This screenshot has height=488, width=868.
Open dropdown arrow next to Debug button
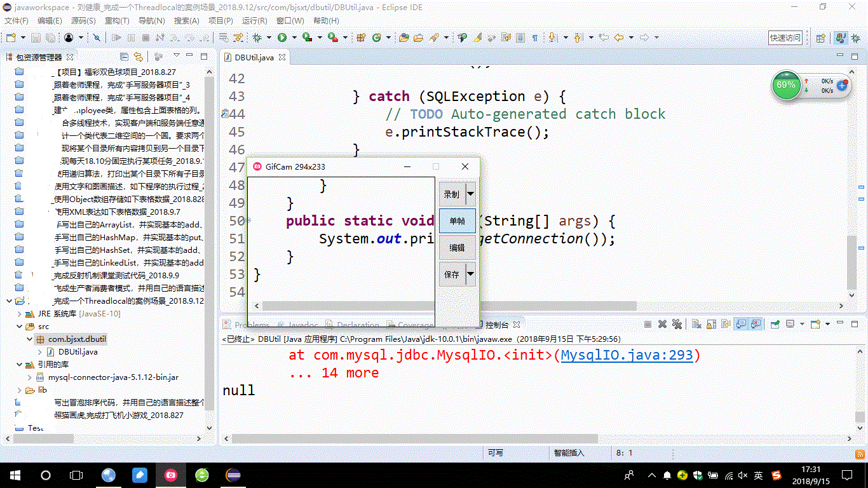pyautogui.click(x=269, y=37)
